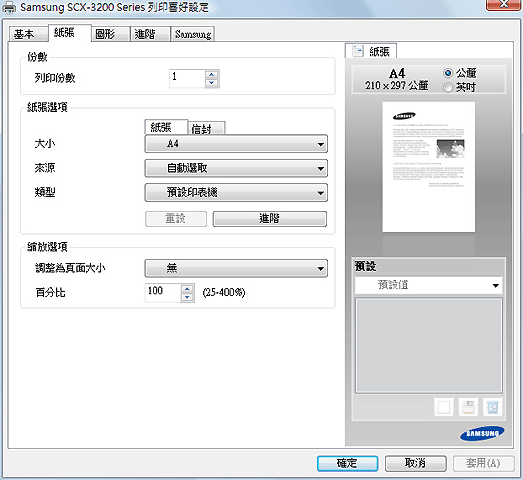Image resolution: width=523 pixels, height=480 pixels.
Task: Open the 類型 paper type dropdown
Action: point(236,192)
